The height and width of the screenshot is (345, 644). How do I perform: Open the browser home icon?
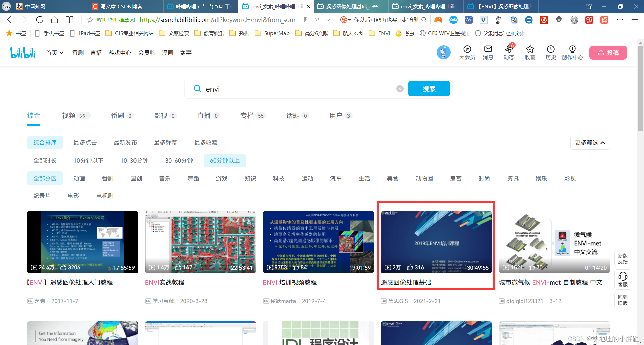[54, 20]
